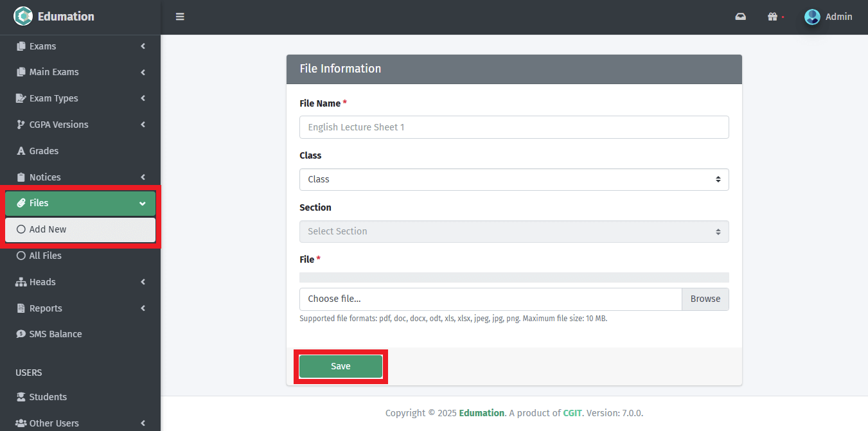
Task: Expand the Other Users chevron
Action: (x=143, y=423)
